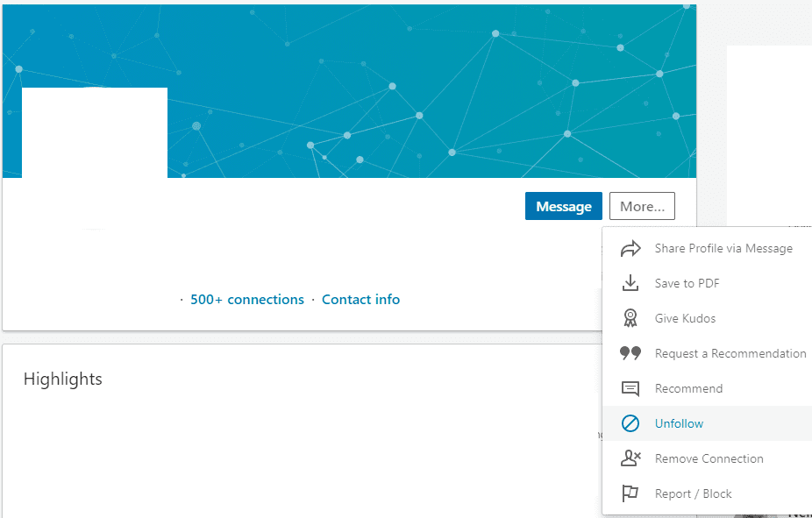Click the Share Profile arrow icon
This screenshot has width=812, height=518.
630,248
